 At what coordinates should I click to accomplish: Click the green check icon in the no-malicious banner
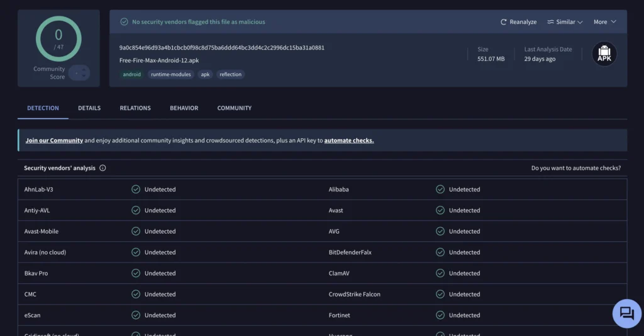[124, 22]
